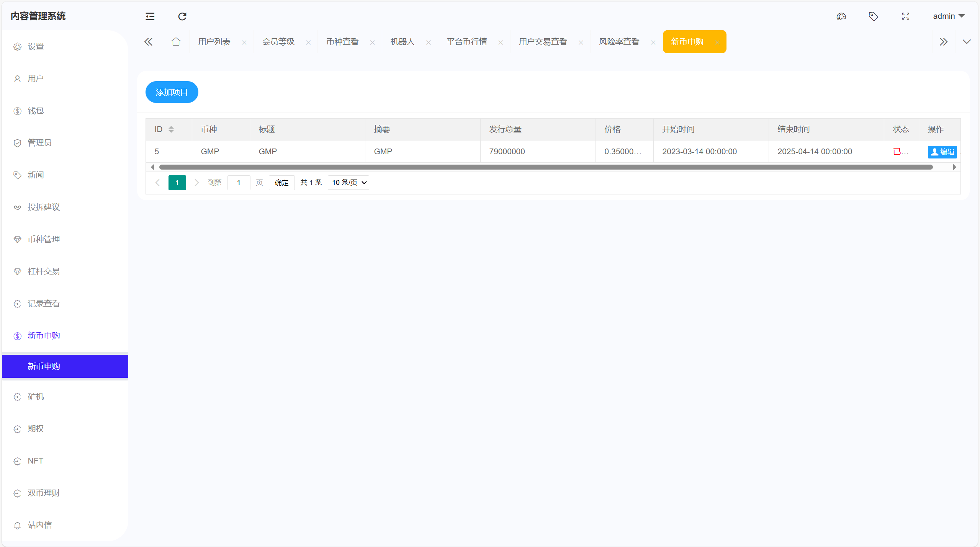Viewport: 980px width, 547px height.
Task: Click the theme palette icon in the header
Action: pyautogui.click(x=841, y=16)
